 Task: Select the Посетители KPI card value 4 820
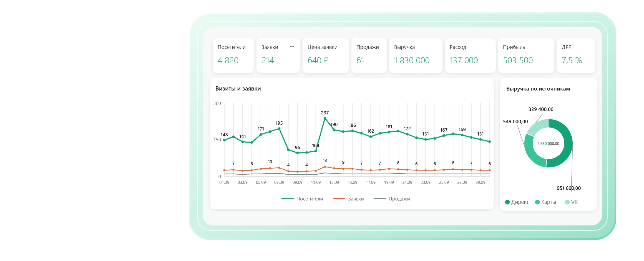pyautogui.click(x=228, y=60)
